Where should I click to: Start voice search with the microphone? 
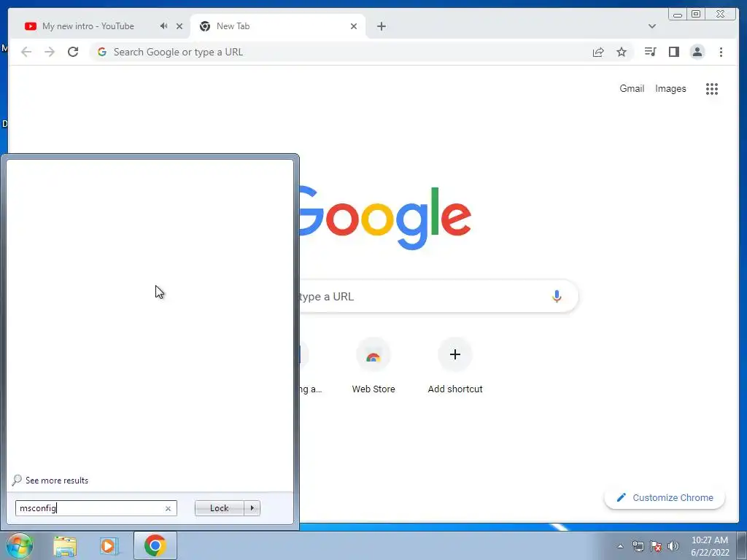coord(557,296)
